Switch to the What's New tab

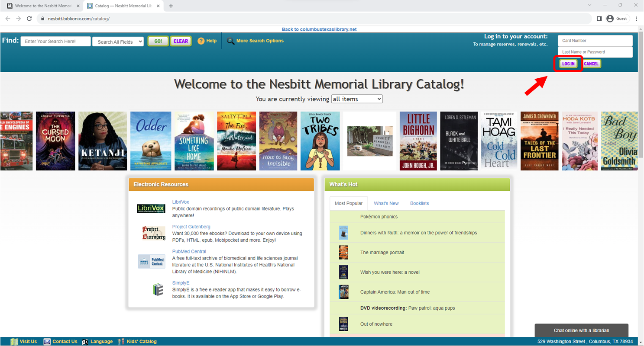click(x=386, y=203)
